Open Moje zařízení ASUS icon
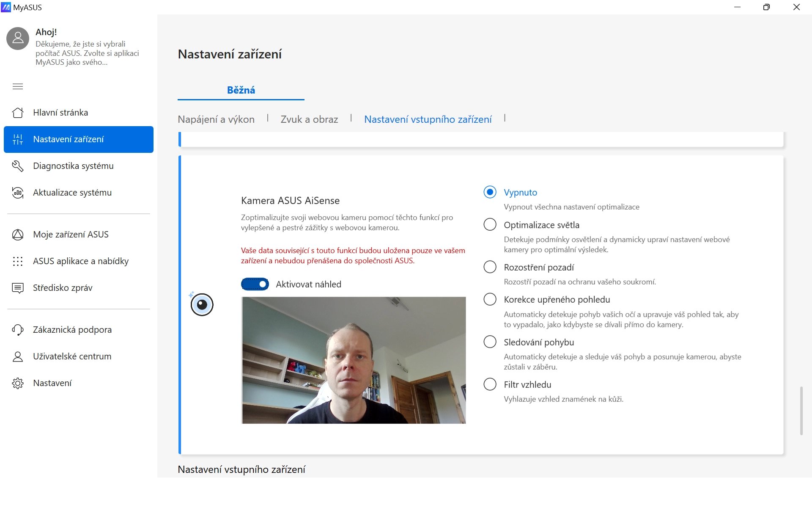The height and width of the screenshot is (508, 812). coord(18,235)
